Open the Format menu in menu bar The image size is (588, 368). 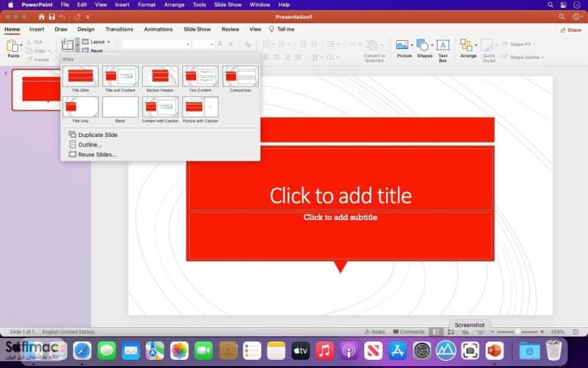146,5
